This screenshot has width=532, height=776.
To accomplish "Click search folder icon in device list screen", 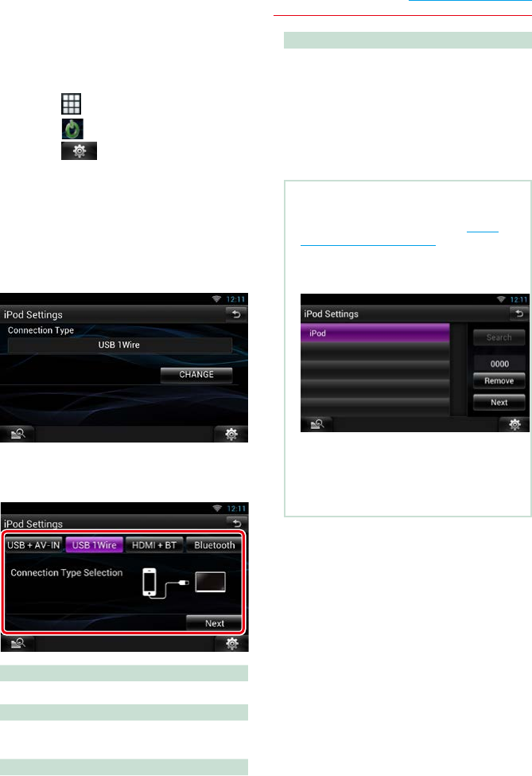I will [x=317, y=424].
